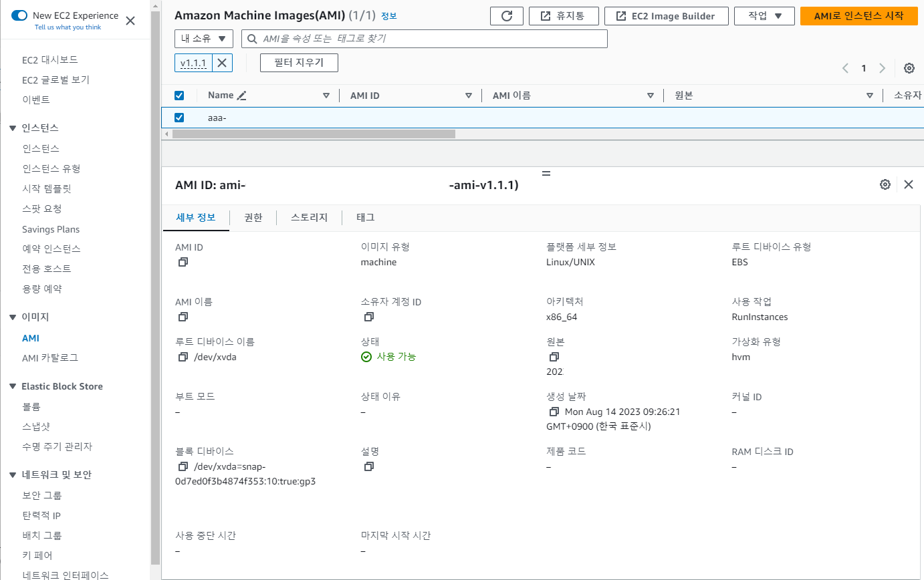The image size is (924, 580).
Task: Click the refresh AMI list icon button
Action: (x=506, y=16)
